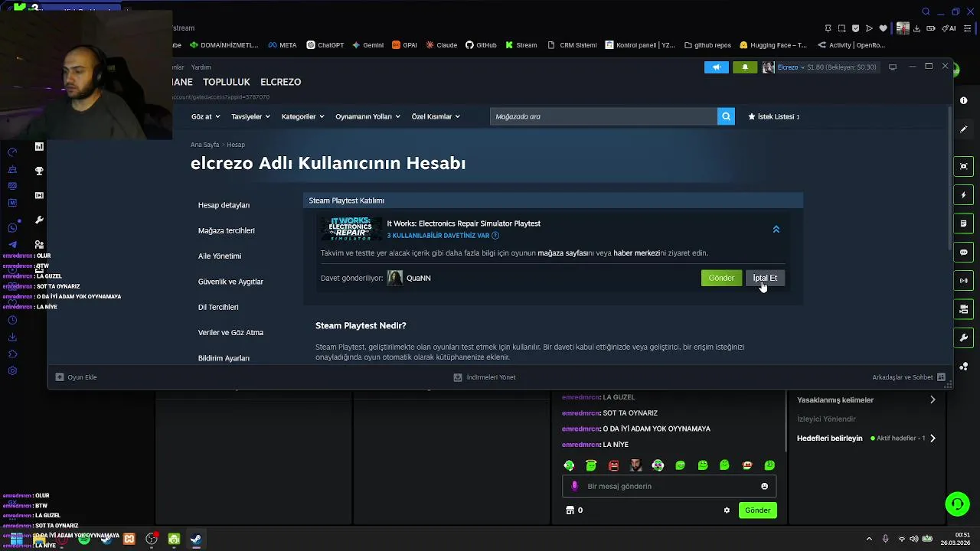980x551 pixels.
Task: Click Oyun Ekle plus icon
Action: point(60,377)
